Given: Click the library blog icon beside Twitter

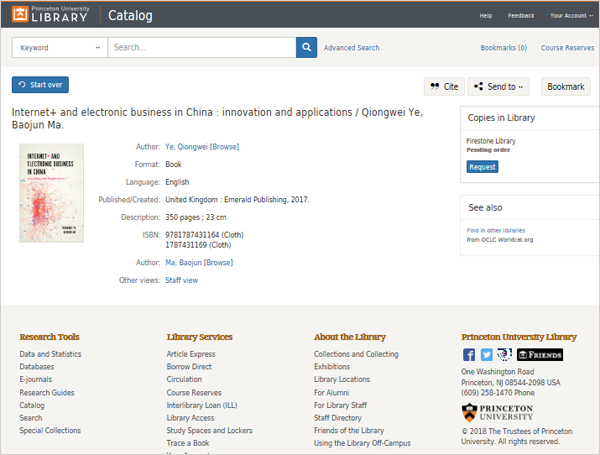Looking at the screenshot, I should 504,355.
